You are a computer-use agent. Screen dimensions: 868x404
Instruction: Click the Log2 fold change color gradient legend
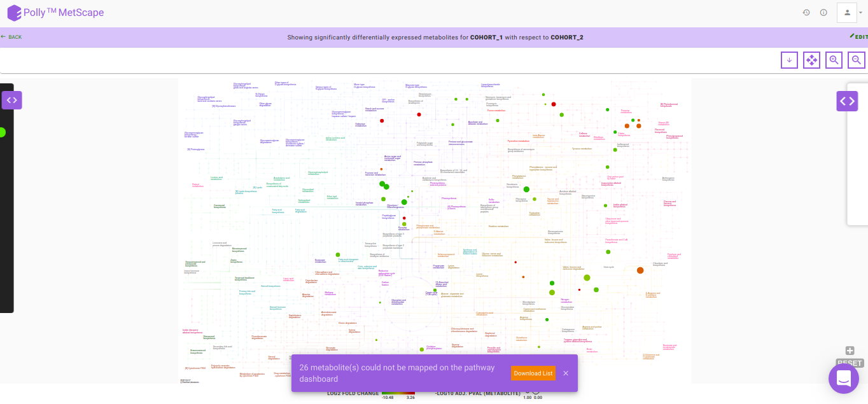click(x=398, y=393)
